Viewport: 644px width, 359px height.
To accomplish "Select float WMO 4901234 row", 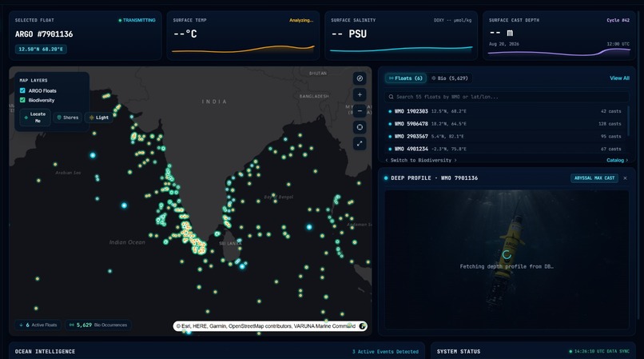I will tap(505, 149).
